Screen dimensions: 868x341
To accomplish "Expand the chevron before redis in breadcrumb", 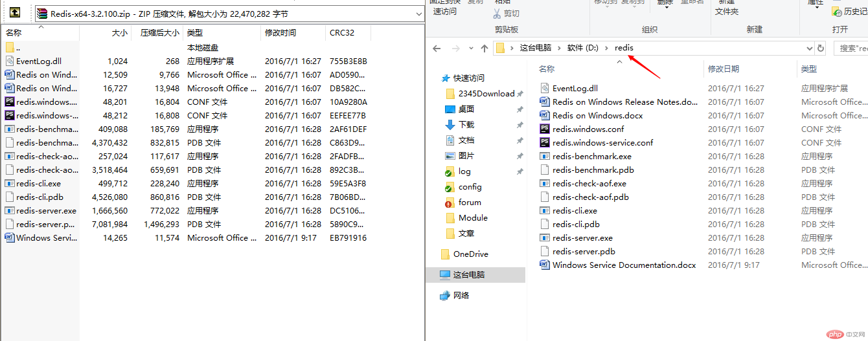I will pyautogui.click(x=607, y=48).
